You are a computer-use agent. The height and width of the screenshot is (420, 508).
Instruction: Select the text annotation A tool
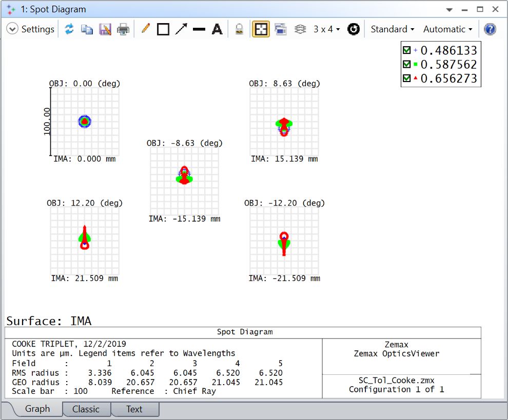tap(217, 29)
